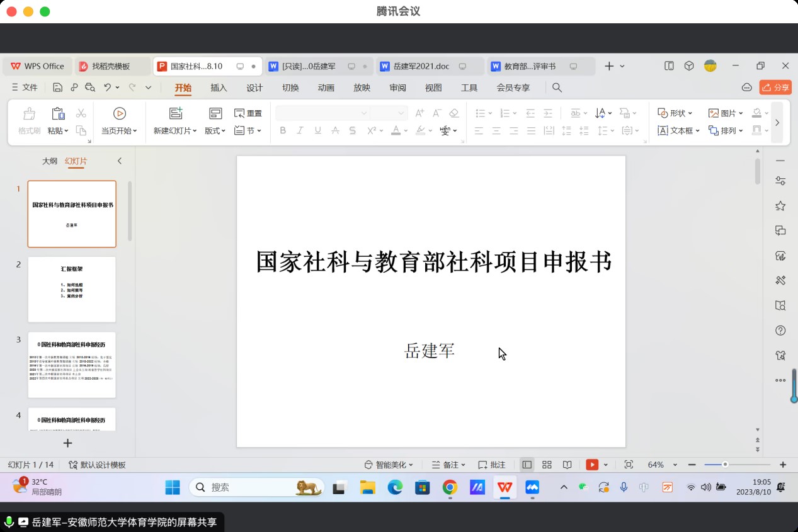
Task: Select slide 2 thumbnail 汇报框架
Action: [72, 289]
